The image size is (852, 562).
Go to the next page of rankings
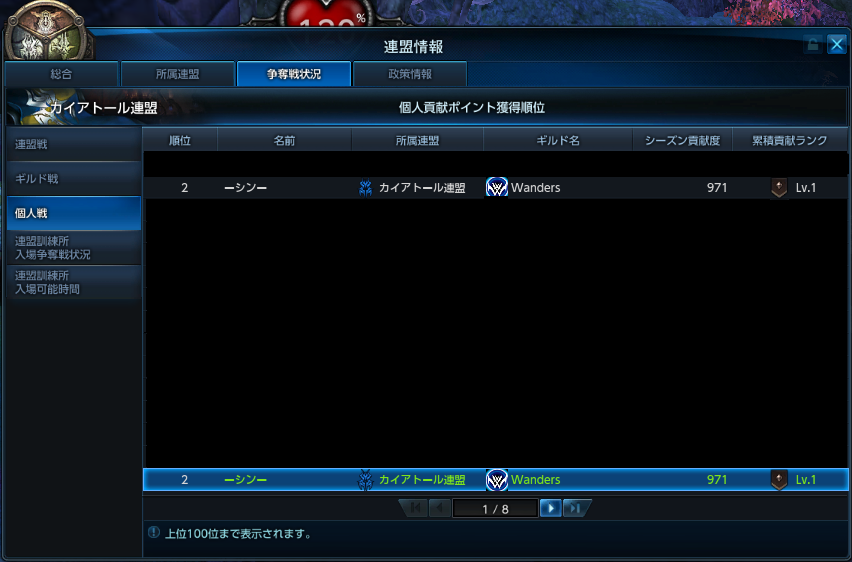click(550, 508)
